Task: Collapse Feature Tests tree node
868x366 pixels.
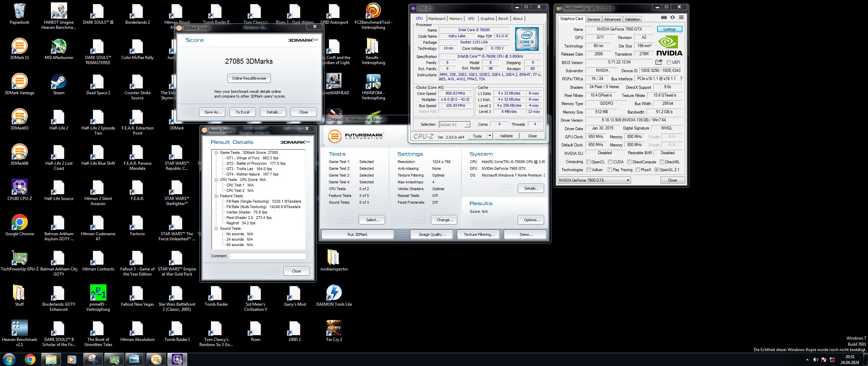Action: tap(216, 196)
